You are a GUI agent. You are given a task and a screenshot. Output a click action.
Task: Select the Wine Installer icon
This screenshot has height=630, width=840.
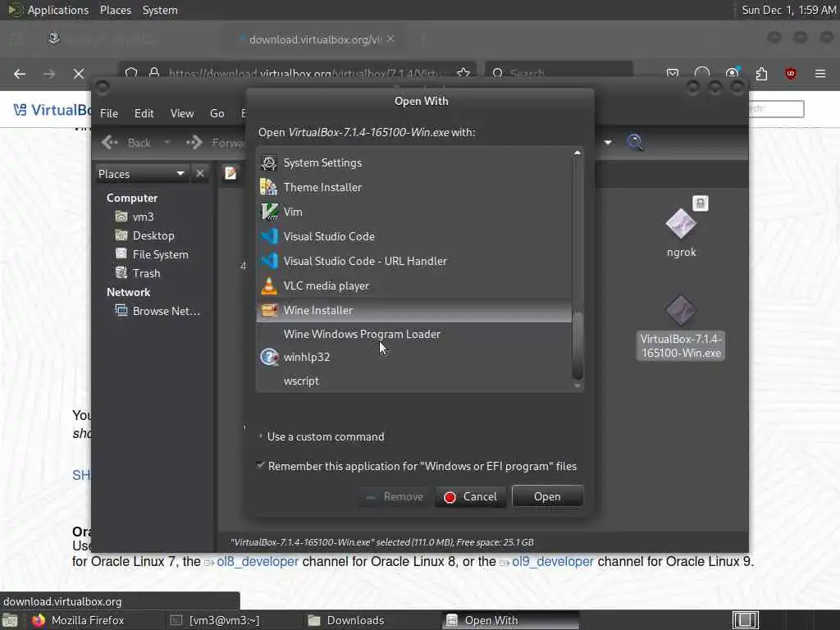click(269, 310)
